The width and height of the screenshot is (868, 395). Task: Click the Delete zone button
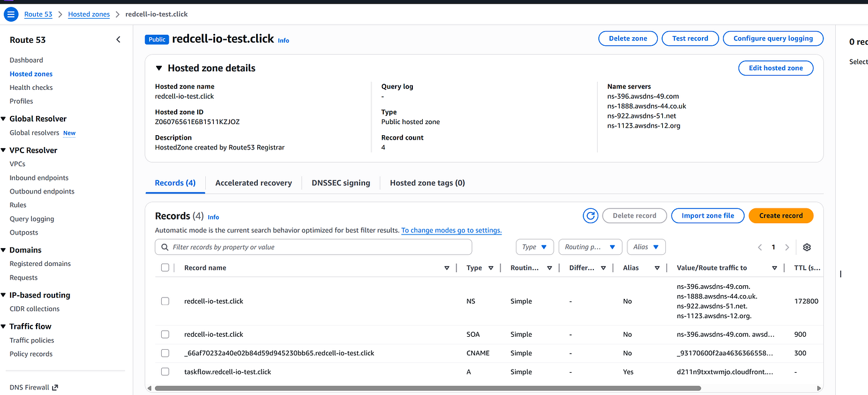(628, 38)
